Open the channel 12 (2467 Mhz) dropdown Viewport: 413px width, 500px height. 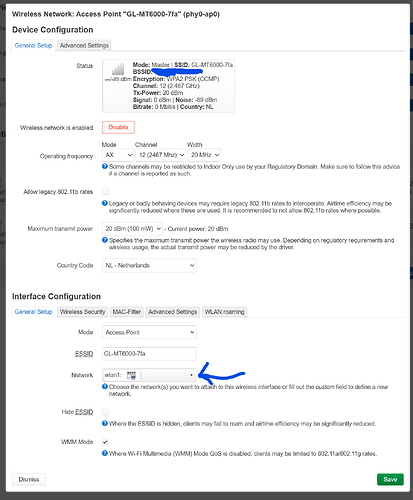pos(161,155)
